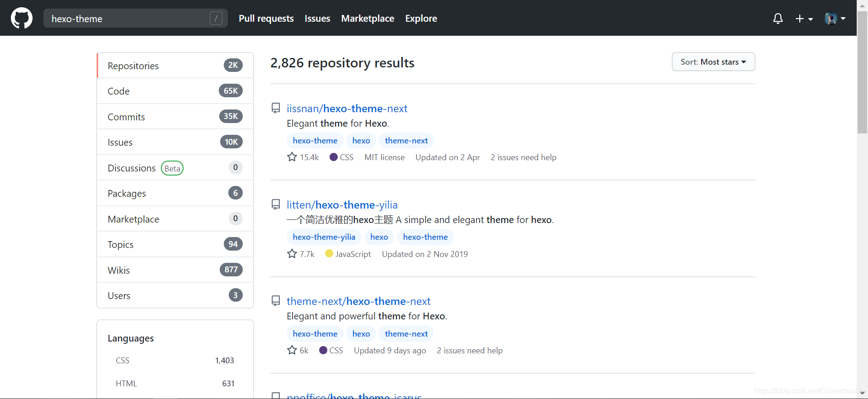Select the Discussions Beta filter
868x399 pixels.
[x=175, y=168]
